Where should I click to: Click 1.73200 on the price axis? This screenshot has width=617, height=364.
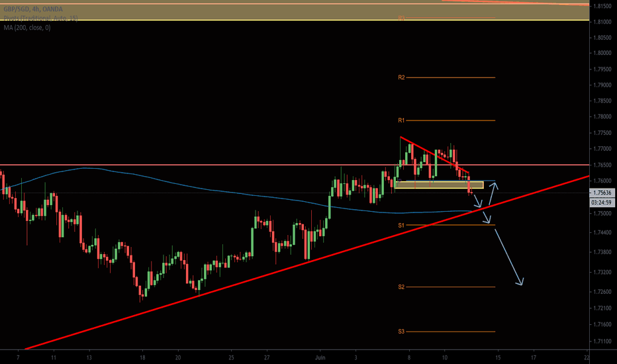(x=602, y=272)
